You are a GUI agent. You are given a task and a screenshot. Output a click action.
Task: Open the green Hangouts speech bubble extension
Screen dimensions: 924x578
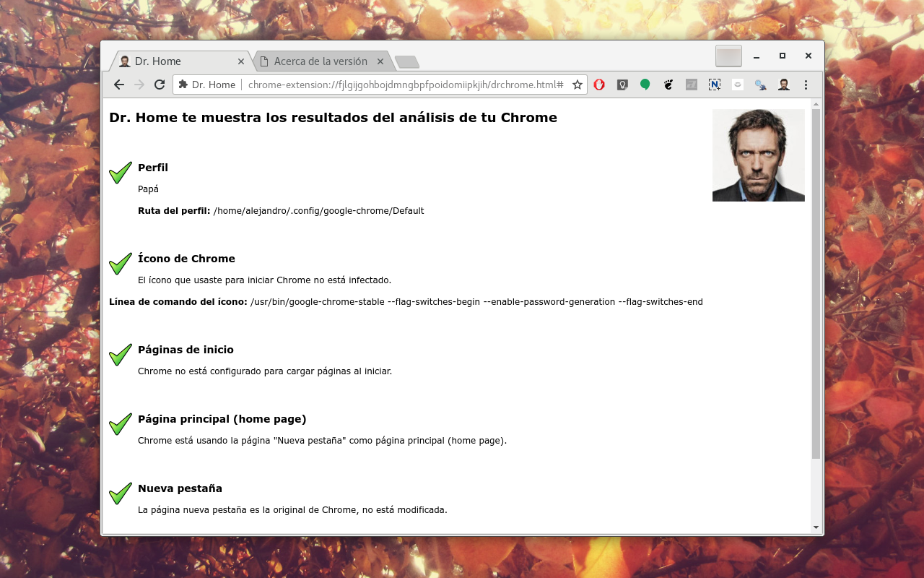point(645,85)
